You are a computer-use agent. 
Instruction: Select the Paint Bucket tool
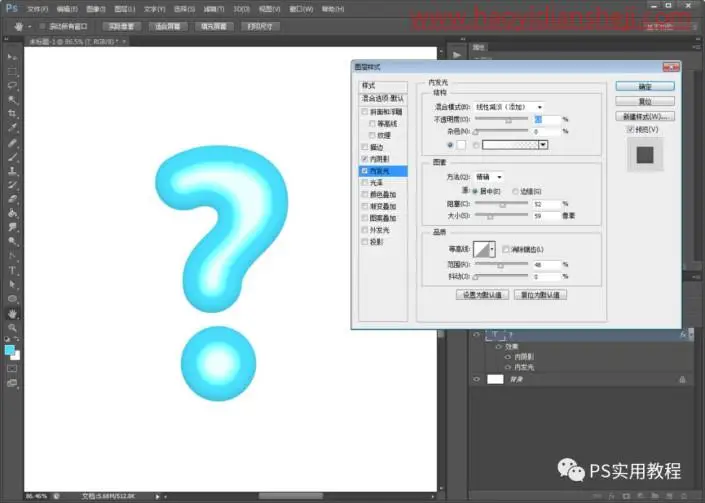tap(12, 213)
